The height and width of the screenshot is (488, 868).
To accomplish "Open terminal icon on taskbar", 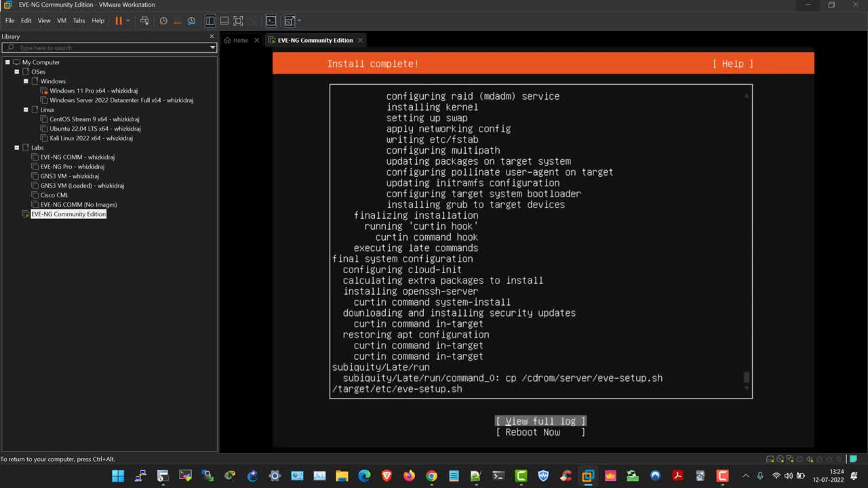I will pyautogui.click(x=498, y=476).
